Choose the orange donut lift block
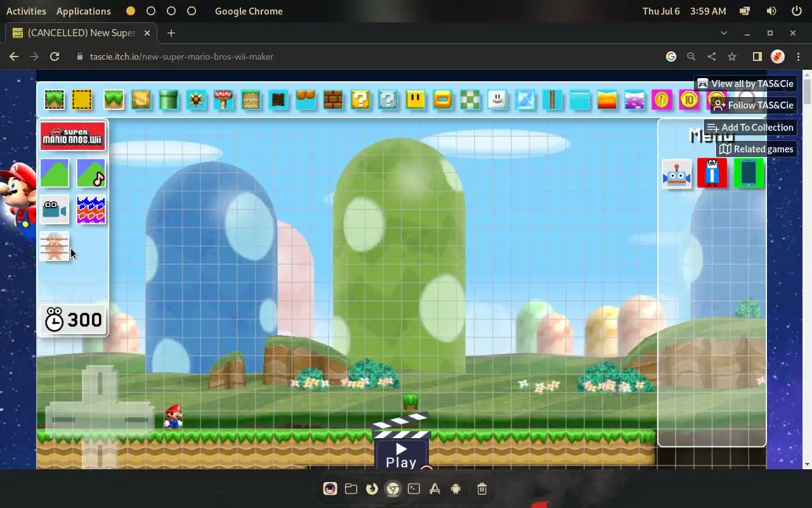The height and width of the screenshot is (508, 812). pos(443,100)
